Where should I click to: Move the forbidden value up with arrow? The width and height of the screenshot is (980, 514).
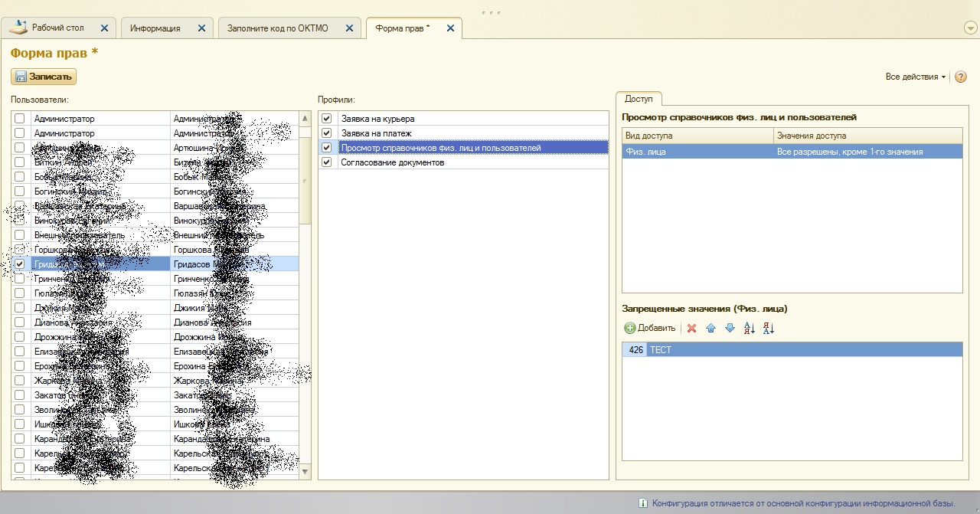coord(710,328)
